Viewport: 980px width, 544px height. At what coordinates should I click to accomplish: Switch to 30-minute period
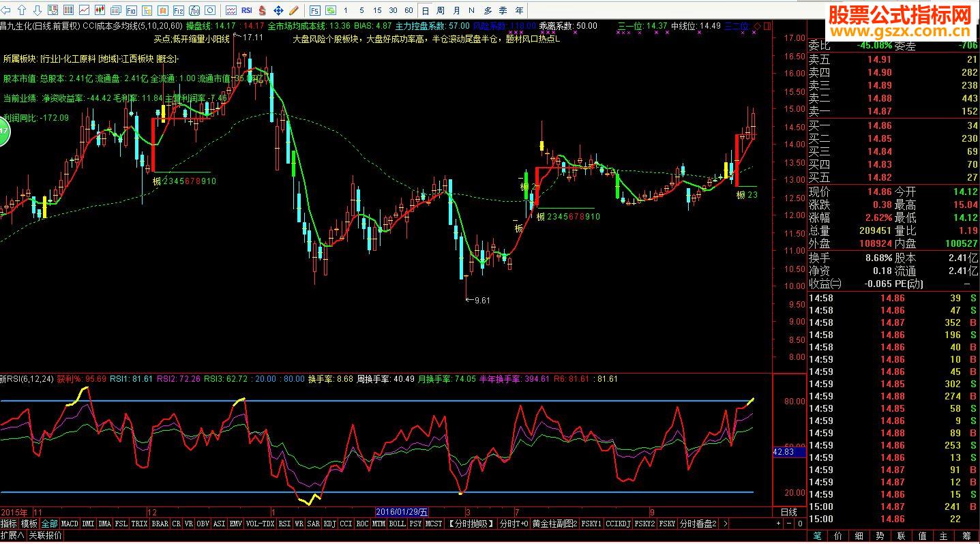click(393, 10)
